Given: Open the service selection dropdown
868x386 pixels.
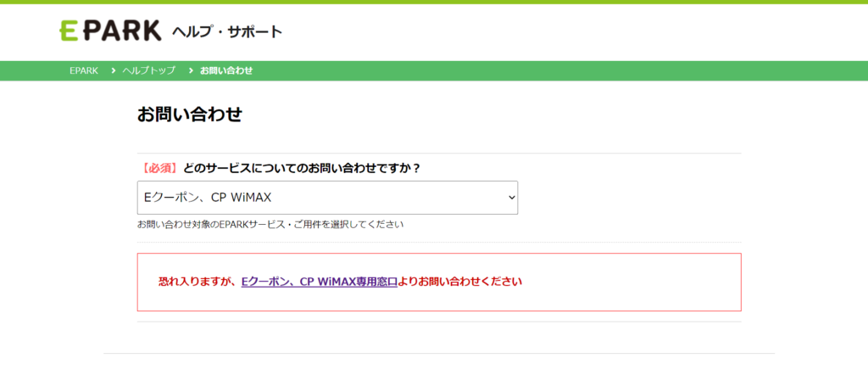Looking at the screenshot, I should (326, 197).
